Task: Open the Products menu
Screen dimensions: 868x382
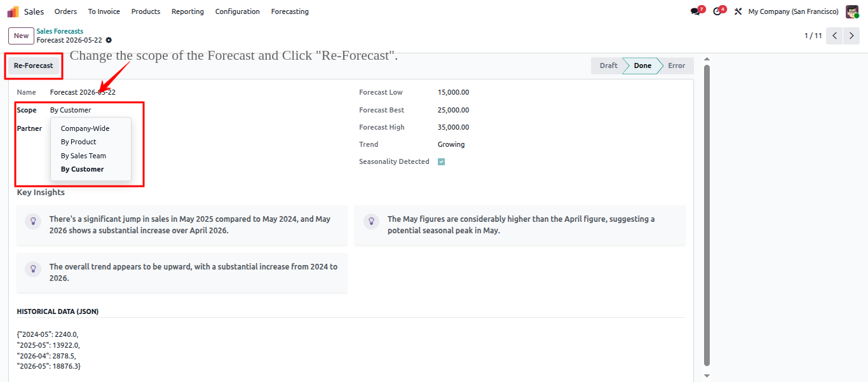Action: coord(146,11)
